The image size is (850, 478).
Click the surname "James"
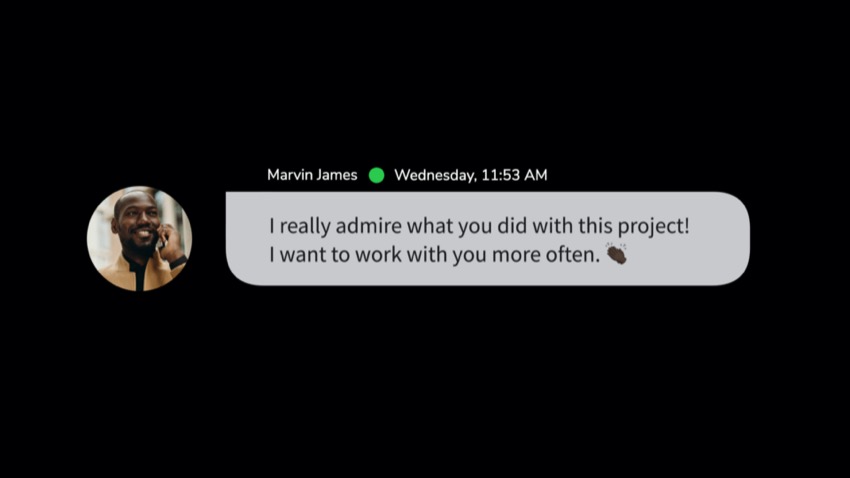337,175
